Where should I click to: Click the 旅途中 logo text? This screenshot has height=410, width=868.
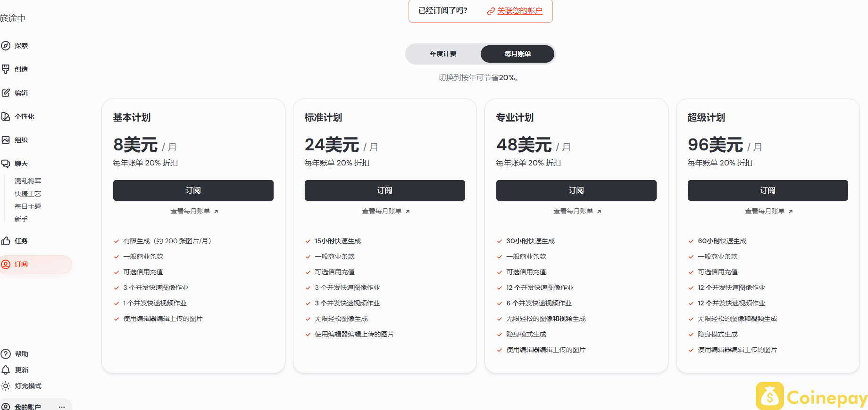pyautogui.click(x=13, y=18)
